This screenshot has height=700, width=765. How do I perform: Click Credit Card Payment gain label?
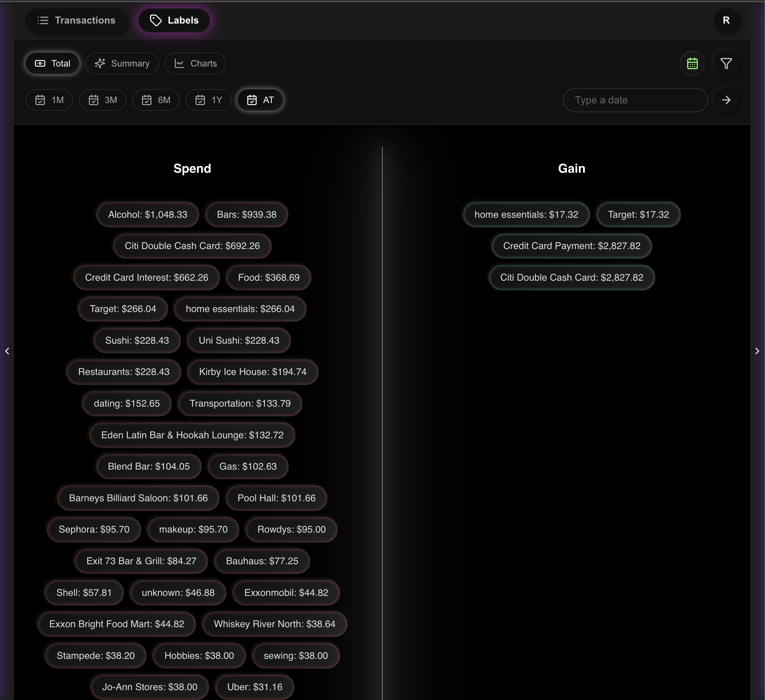pos(571,246)
